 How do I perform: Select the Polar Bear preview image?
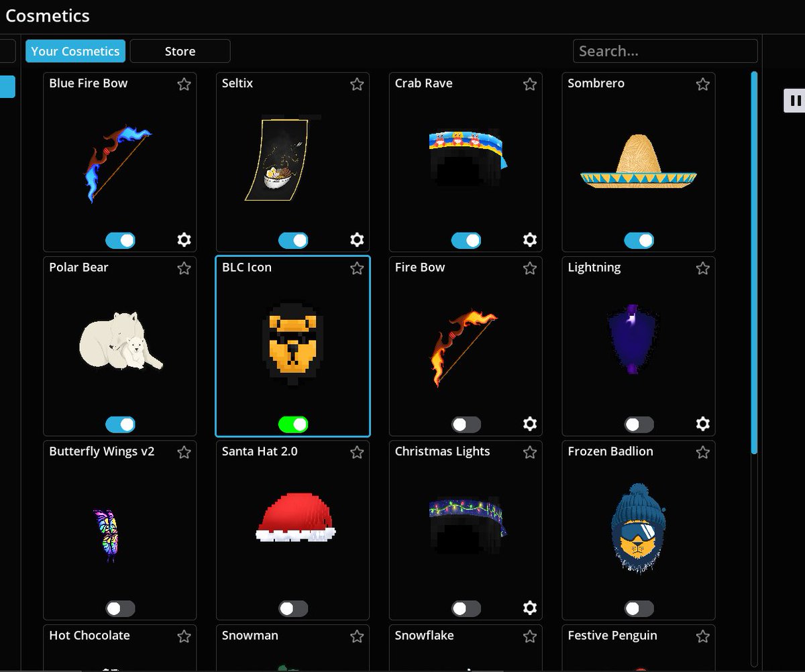(x=121, y=340)
